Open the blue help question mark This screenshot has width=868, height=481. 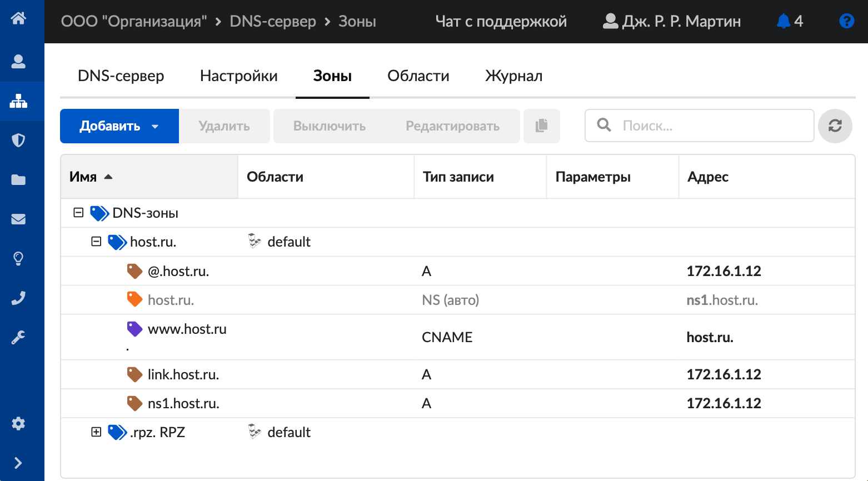[x=846, y=21]
